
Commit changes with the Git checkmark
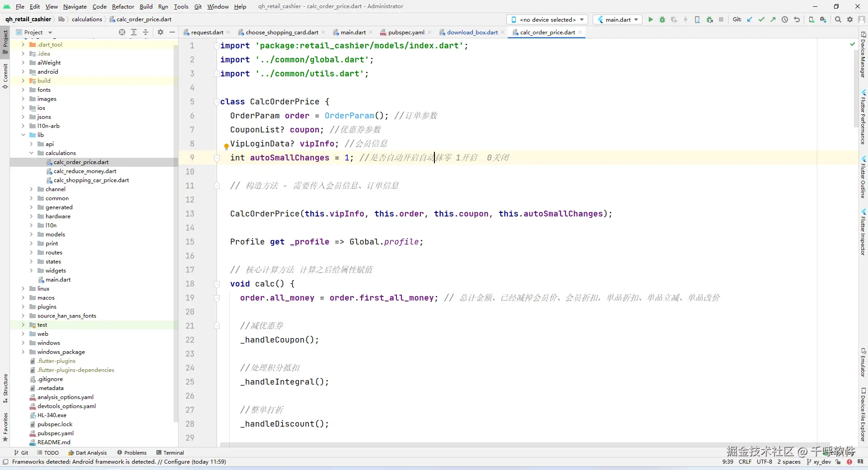tap(761, 19)
